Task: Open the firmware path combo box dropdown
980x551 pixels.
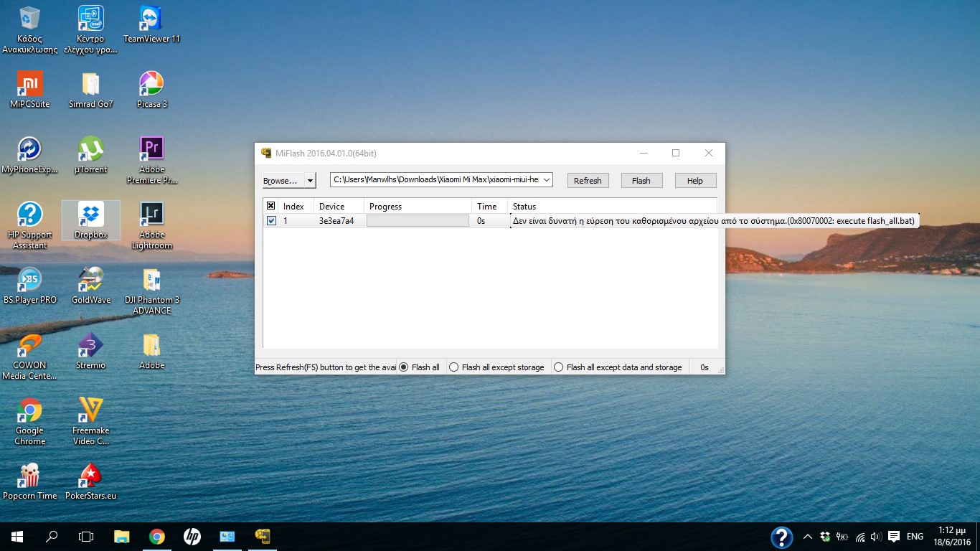Action: coord(546,180)
